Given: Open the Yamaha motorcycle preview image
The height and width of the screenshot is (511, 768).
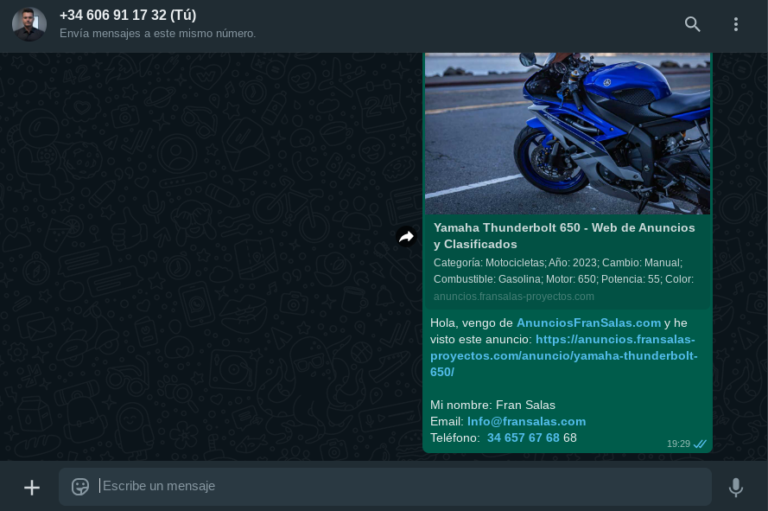Looking at the screenshot, I should 567,133.
